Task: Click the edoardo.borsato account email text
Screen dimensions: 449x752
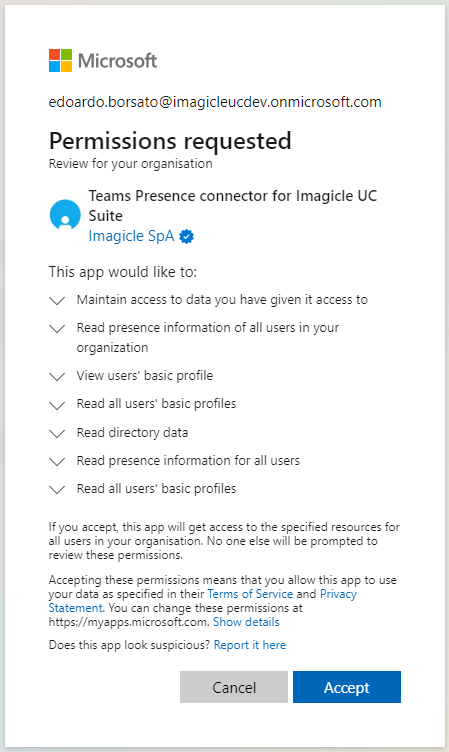Action: click(215, 102)
